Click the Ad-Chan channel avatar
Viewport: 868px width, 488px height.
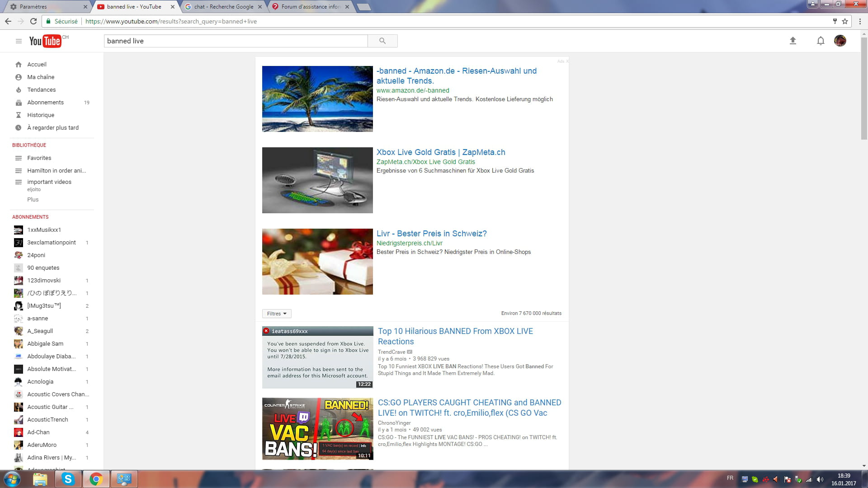coord(19,432)
